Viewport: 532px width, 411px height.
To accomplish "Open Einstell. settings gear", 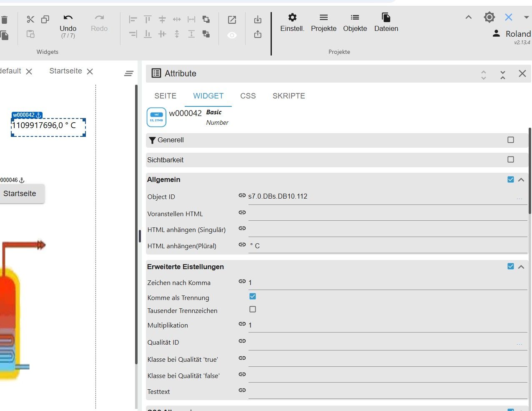I will 292,18.
